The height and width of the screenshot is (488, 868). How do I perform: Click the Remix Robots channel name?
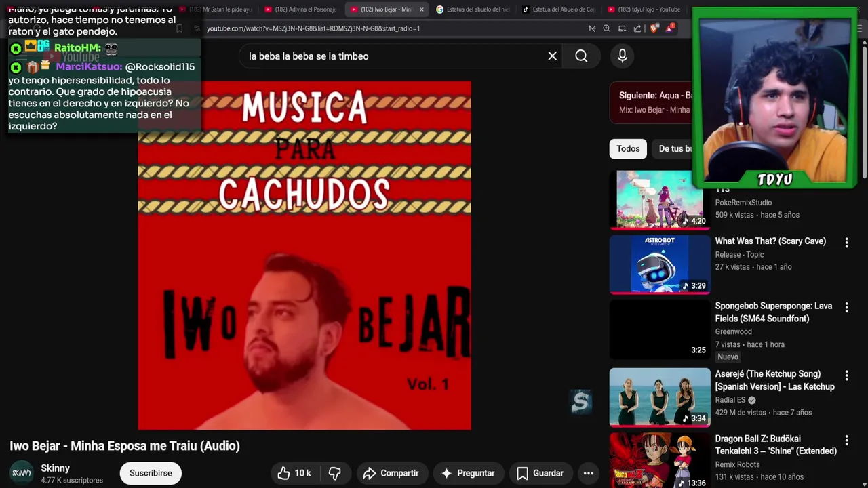[x=737, y=465]
